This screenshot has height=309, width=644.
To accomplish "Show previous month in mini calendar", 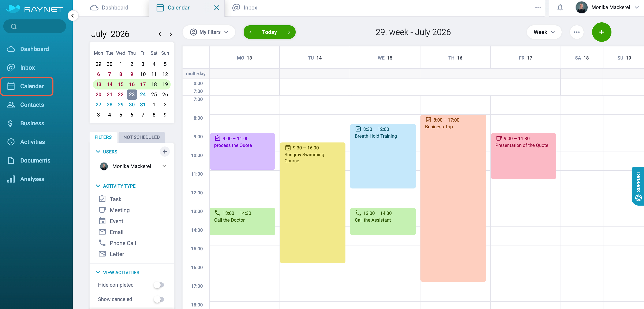I will pyautogui.click(x=160, y=34).
